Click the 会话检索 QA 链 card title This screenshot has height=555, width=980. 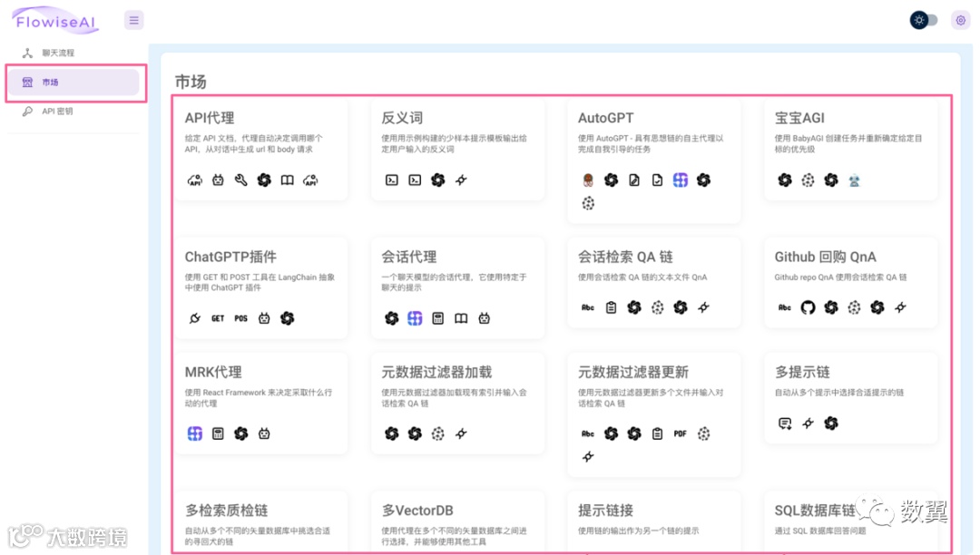coord(625,257)
